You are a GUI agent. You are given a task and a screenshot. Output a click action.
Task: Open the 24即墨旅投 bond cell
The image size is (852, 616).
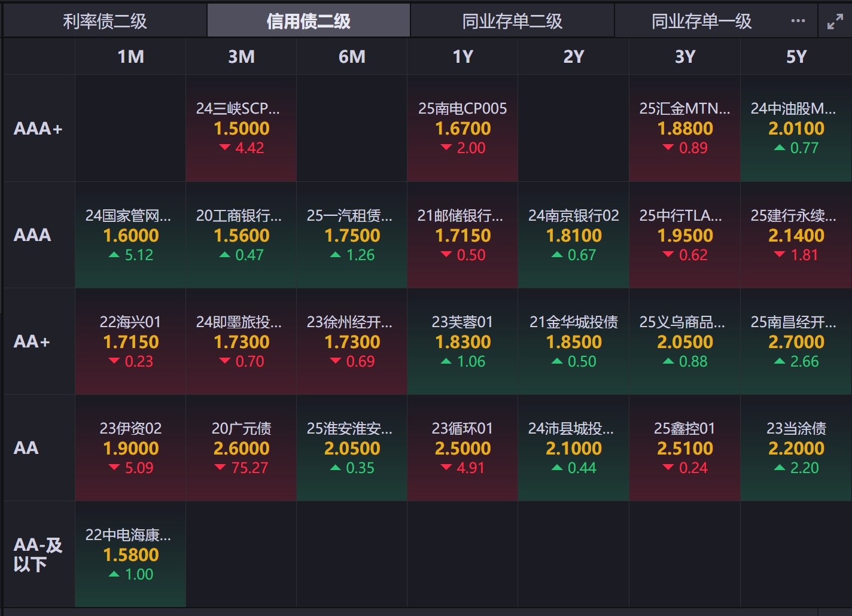coord(241,341)
